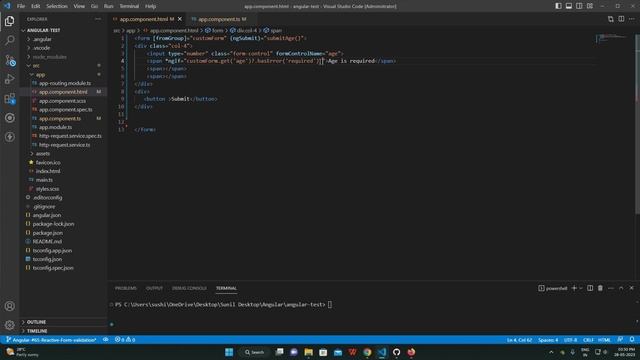Split the terminal pane
640x360 pixels.
(x=590, y=288)
